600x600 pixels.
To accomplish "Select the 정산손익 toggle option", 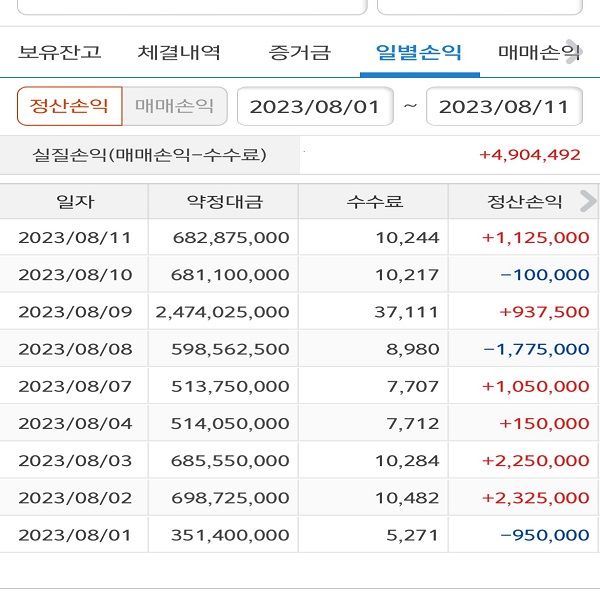I will click(x=69, y=106).
